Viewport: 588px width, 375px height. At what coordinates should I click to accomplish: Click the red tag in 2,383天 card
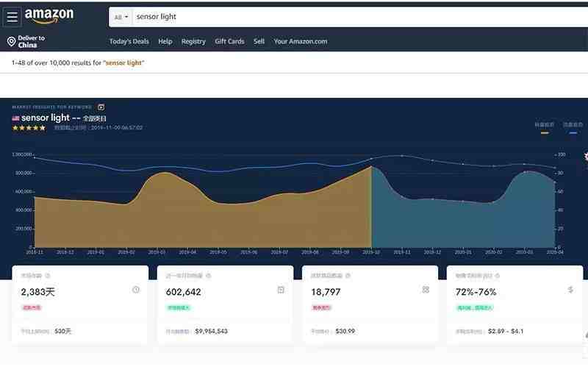(32, 308)
